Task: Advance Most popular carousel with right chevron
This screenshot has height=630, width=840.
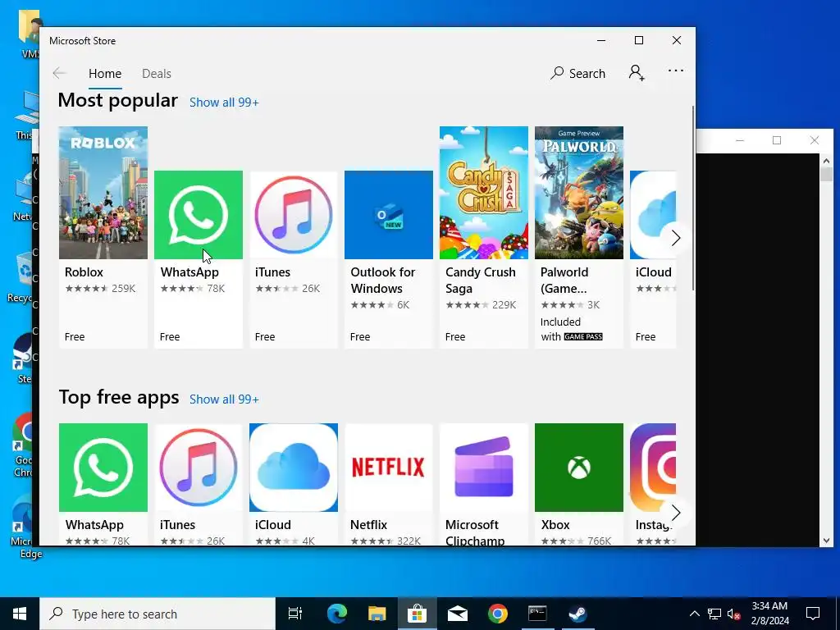Action: 676,238
